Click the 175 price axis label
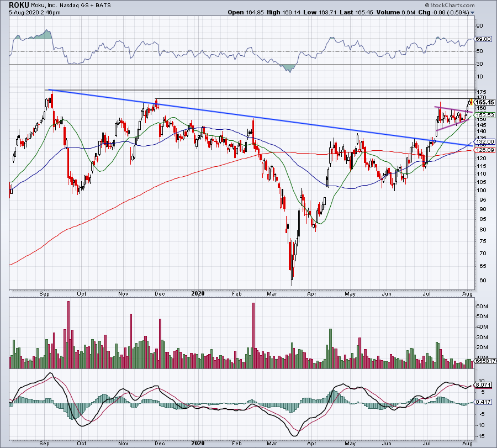Viewport: 497px width, 448px height. [482, 92]
